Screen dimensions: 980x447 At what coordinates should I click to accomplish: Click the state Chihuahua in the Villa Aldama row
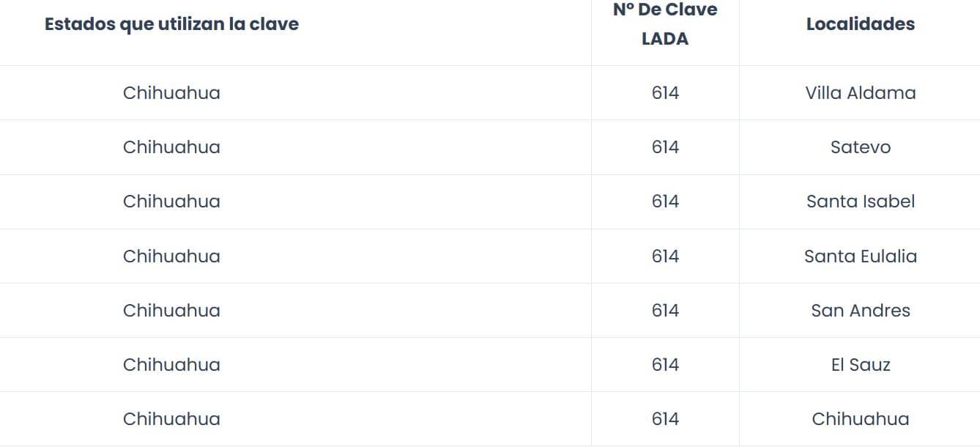tap(171, 93)
